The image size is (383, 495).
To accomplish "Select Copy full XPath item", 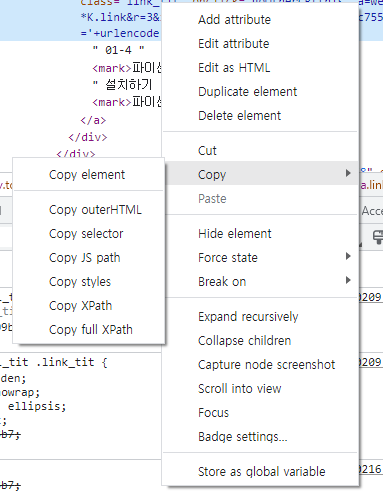I will pos(89,330).
